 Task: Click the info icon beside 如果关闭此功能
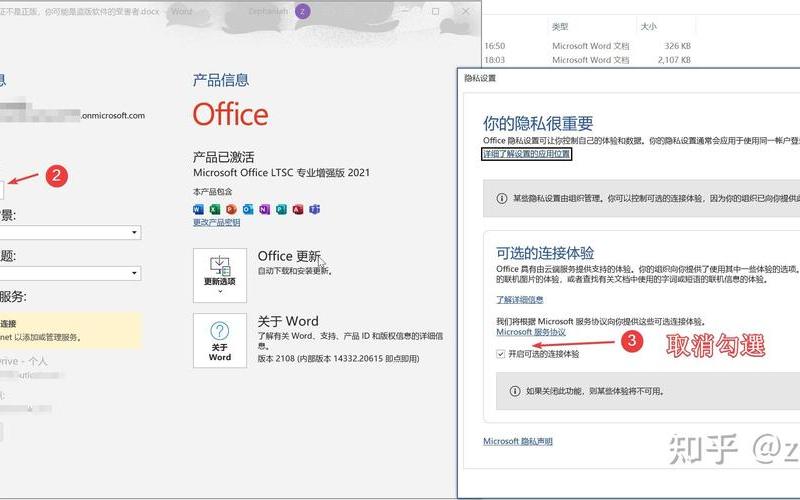point(515,391)
